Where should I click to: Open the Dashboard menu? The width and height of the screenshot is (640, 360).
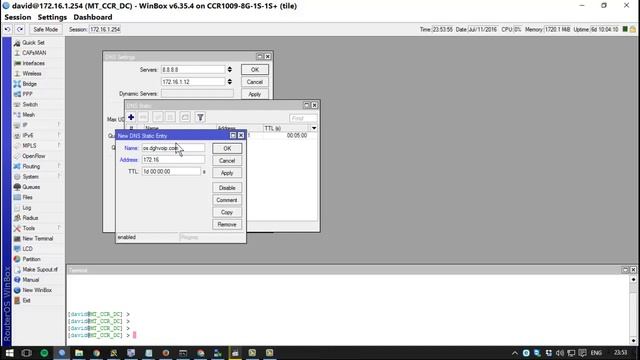[93, 17]
